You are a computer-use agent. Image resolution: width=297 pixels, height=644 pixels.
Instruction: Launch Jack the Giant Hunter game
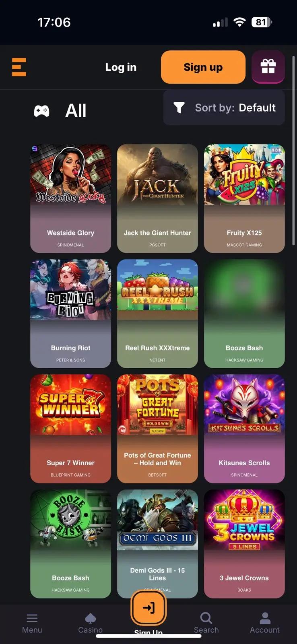pyautogui.click(x=157, y=198)
